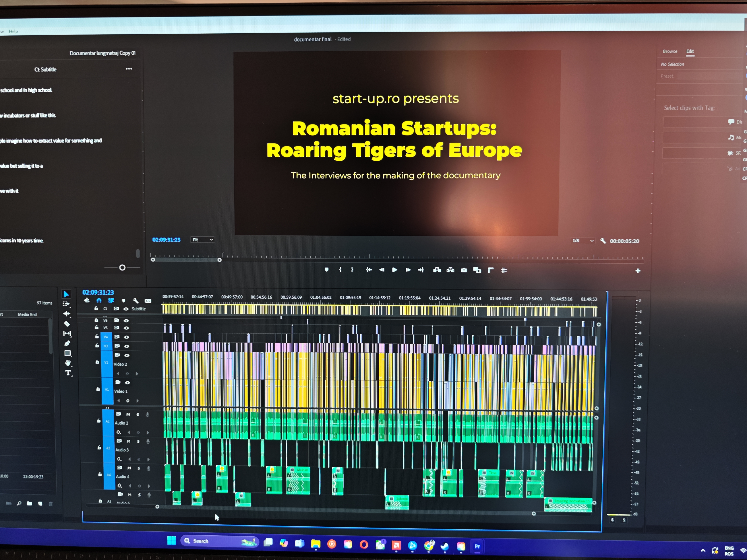Open the 1/8 playback resolution dropdown

coord(582,241)
